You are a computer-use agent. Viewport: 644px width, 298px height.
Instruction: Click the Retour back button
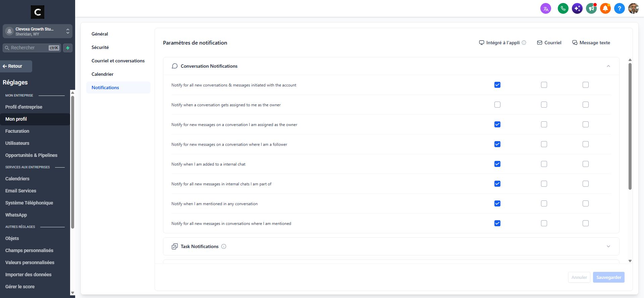point(16,66)
